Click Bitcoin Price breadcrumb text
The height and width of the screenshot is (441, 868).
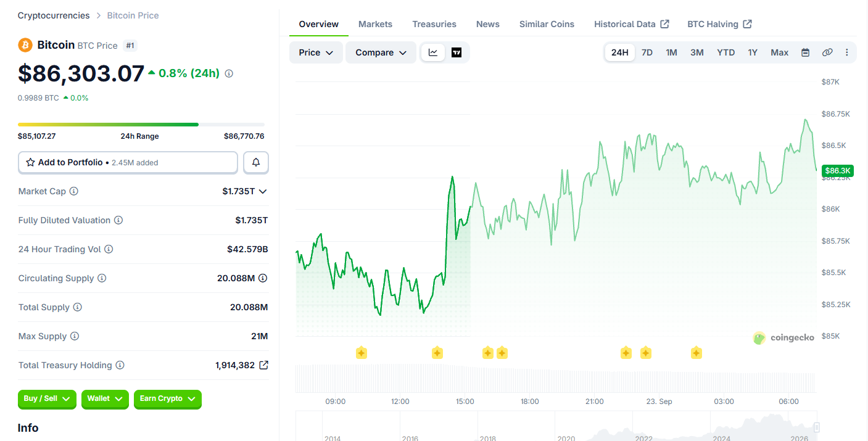[x=133, y=15]
